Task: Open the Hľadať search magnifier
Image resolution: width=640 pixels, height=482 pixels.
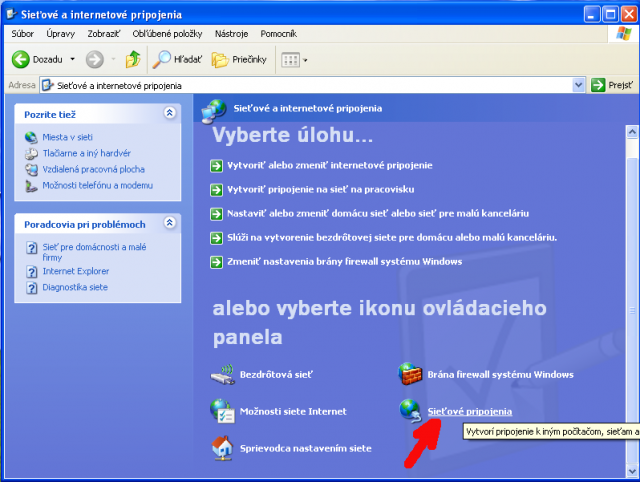Action: [162, 60]
